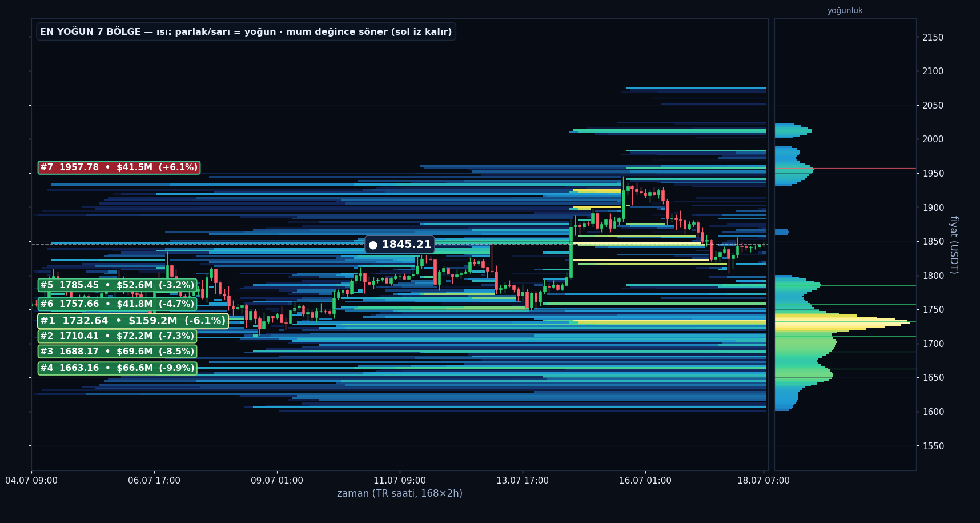Screen dimensions: 980x523
Task: Click the 1900 price axis tick
Action: pyautogui.click(x=933, y=208)
